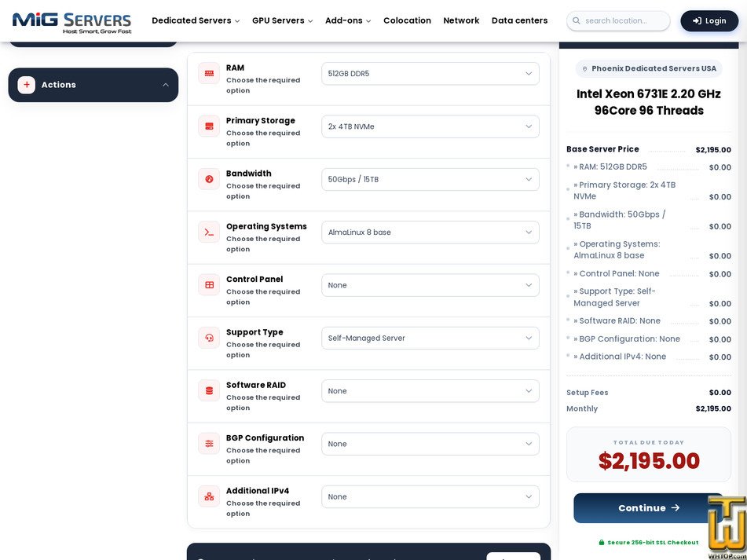The width and height of the screenshot is (747, 560).
Task: Collapse the Actions panel chevron
Action: (x=165, y=85)
